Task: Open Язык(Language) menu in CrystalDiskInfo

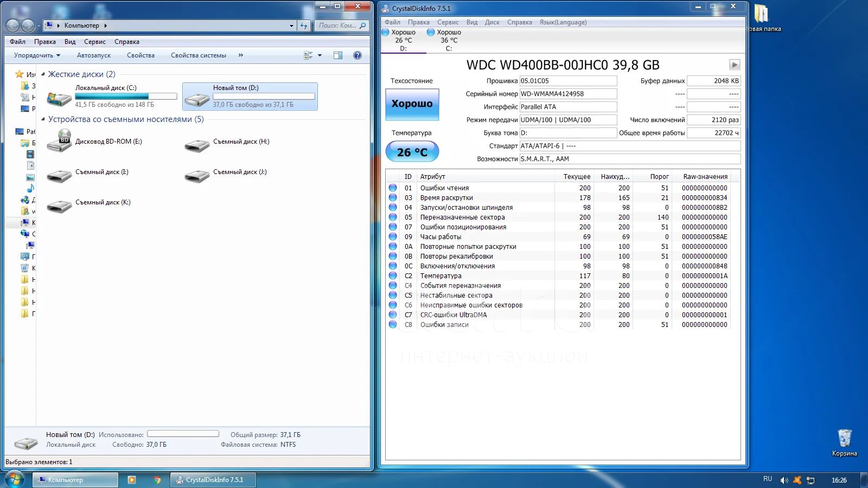Action: point(563,22)
